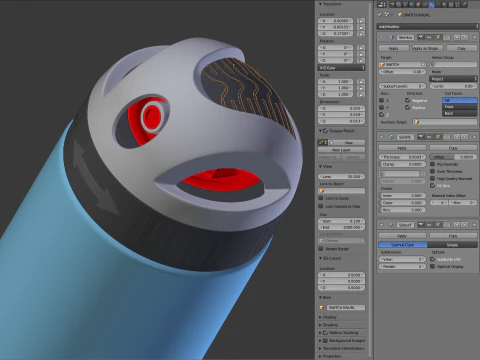Expand the Background Images panel

(x=321, y=341)
